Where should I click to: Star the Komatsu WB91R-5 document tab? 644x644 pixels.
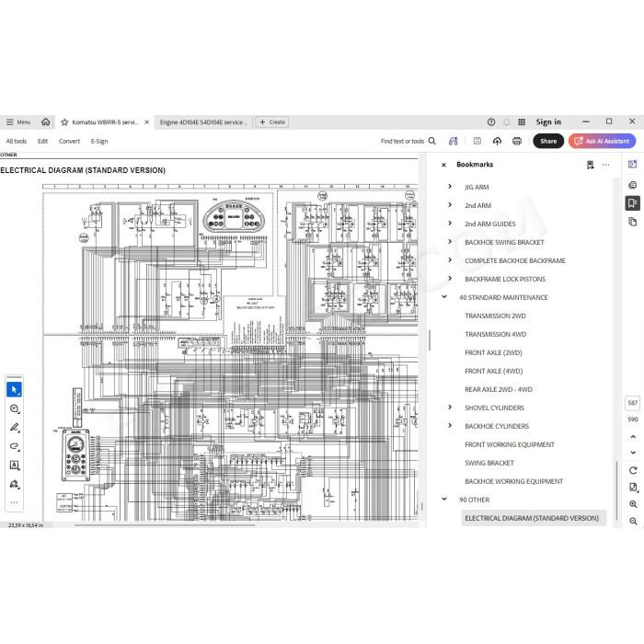point(64,122)
